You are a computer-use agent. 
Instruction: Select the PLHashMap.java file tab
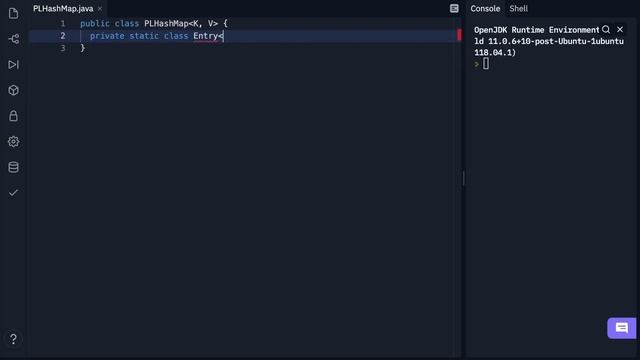click(63, 9)
